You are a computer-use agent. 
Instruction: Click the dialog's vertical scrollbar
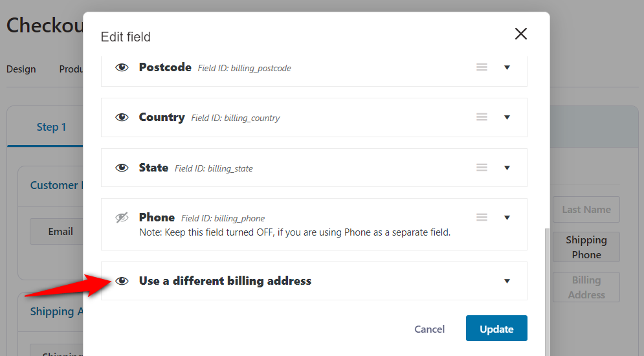(546, 292)
